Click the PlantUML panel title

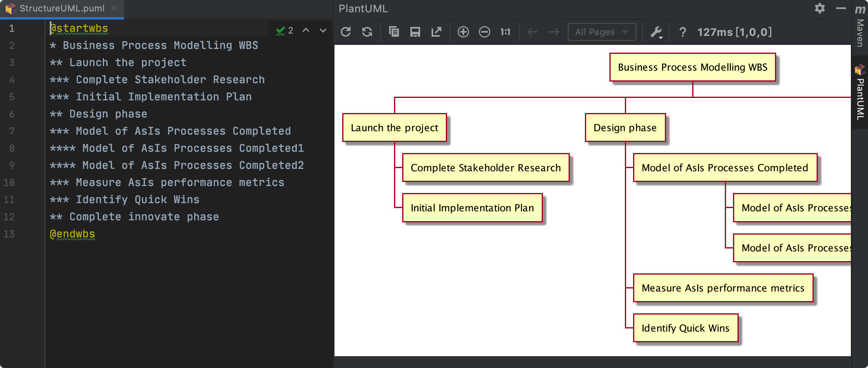[363, 8]
